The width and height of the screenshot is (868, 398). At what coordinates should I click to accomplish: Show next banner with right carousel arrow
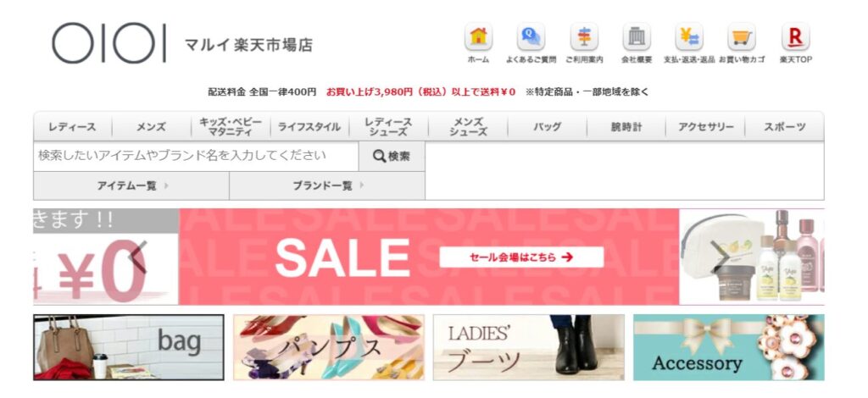click(x=720, y=257)
